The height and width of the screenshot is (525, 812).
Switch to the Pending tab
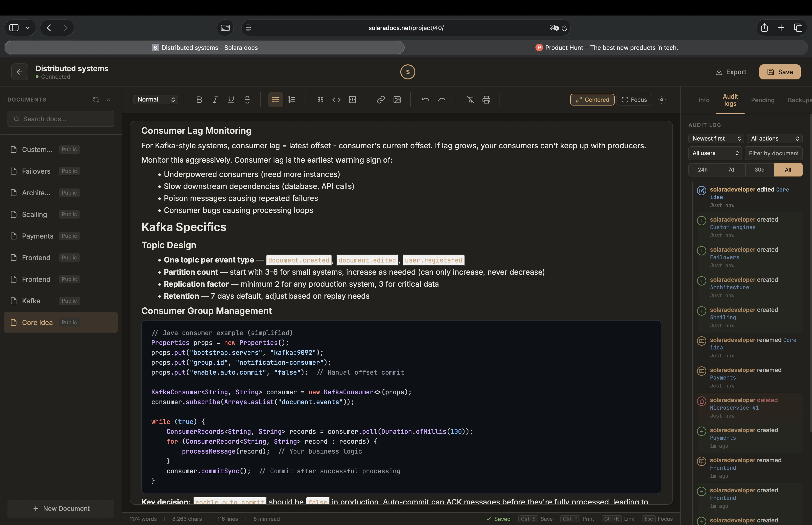763,100
